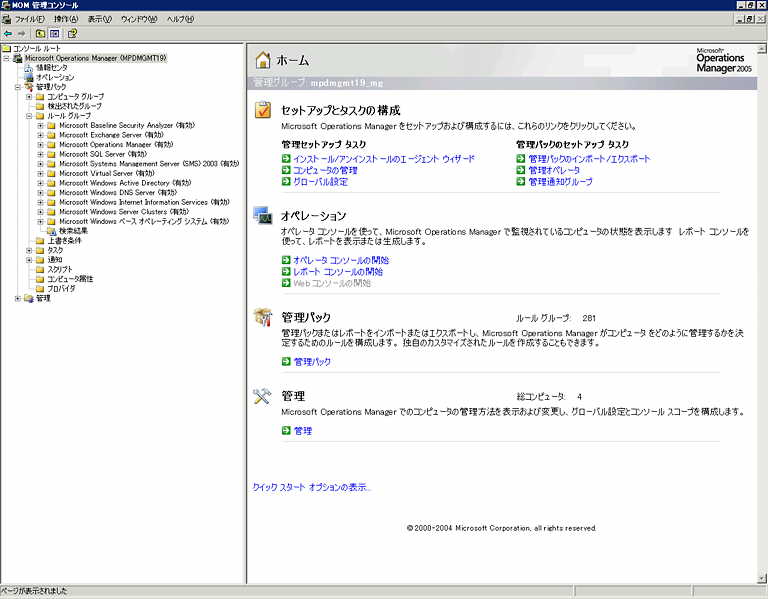
Task: Open the コンピュータの管理 link
Action: 325,170
